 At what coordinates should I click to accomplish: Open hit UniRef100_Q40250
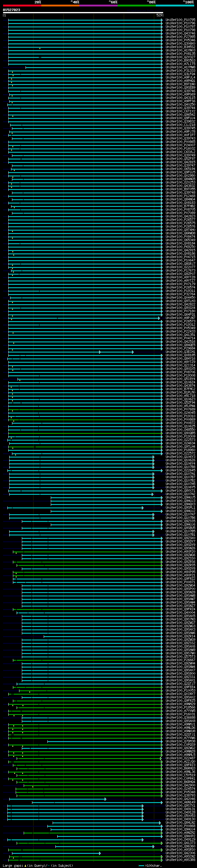(180, 104)
